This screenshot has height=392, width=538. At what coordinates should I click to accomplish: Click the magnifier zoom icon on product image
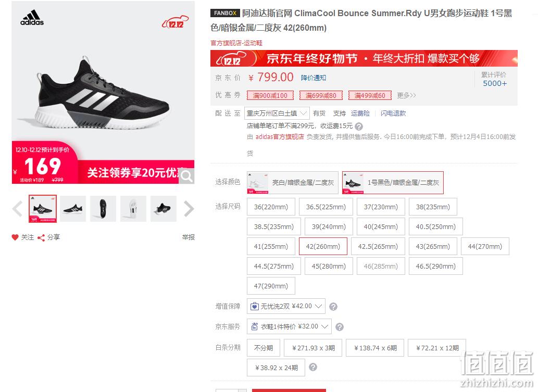point(186,176)
